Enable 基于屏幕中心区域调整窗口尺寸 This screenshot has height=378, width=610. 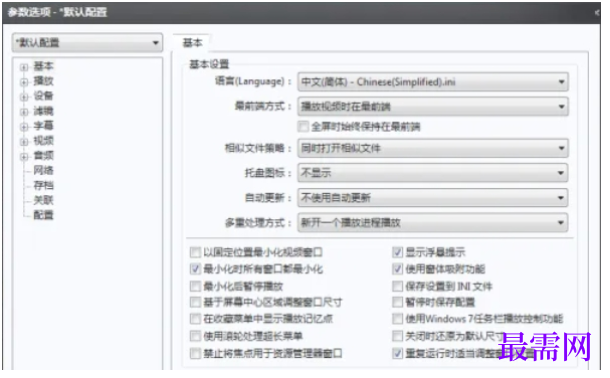click(x=195, y=302)
